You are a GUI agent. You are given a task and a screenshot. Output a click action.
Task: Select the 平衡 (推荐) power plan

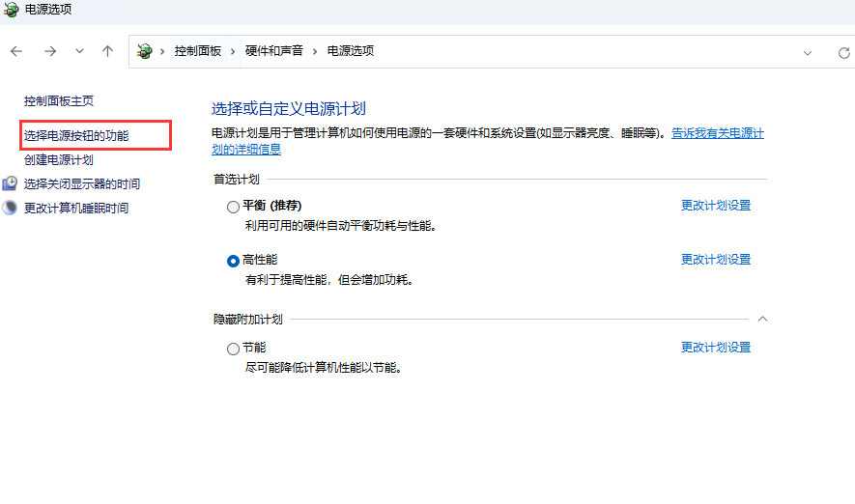click(233, 206)
